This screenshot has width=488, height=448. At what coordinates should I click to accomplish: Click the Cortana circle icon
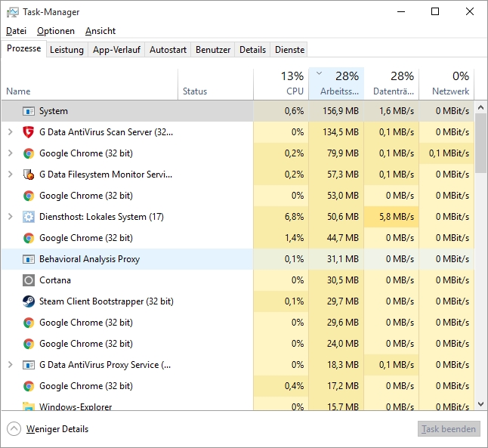(28, 280)
